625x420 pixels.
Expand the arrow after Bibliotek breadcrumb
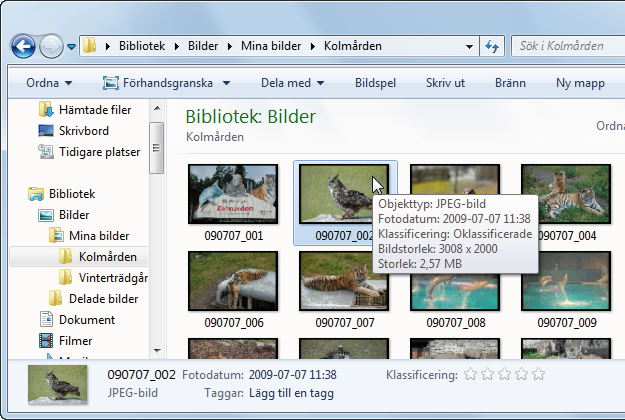(177, 47)
